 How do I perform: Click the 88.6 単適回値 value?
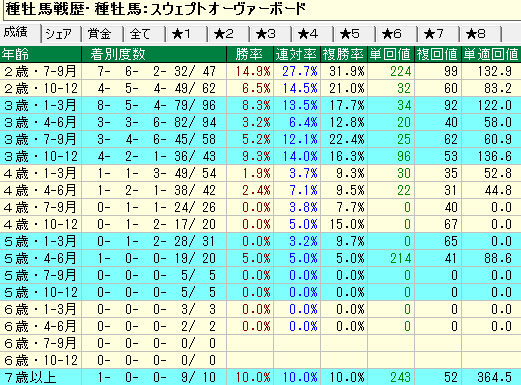click(x=498, y=258)
